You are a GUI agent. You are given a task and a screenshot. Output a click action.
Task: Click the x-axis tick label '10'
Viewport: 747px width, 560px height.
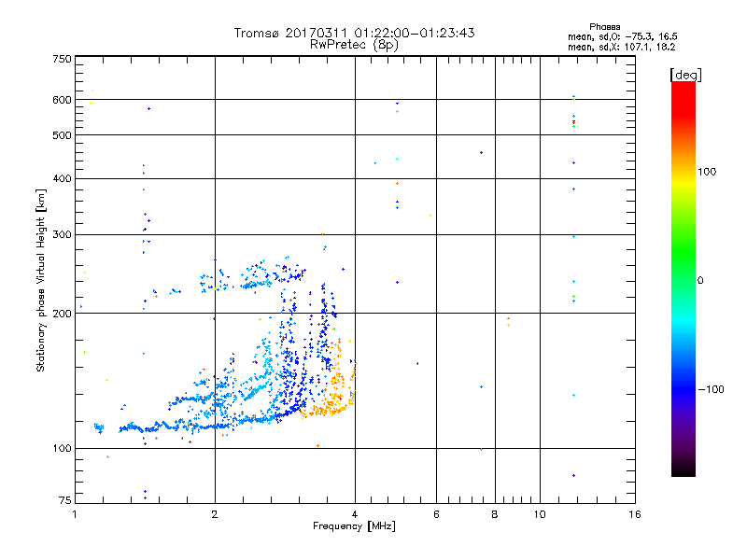(x=540, y=514)
